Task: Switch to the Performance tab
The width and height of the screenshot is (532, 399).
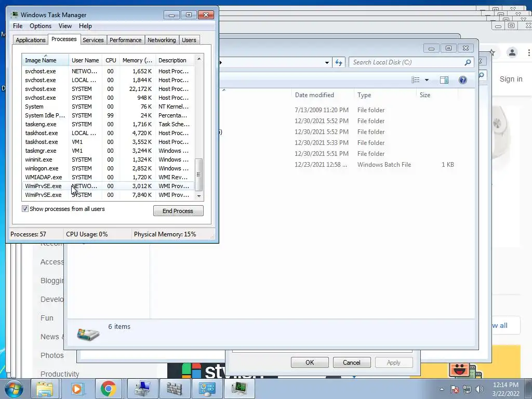Action: point(125,40)
